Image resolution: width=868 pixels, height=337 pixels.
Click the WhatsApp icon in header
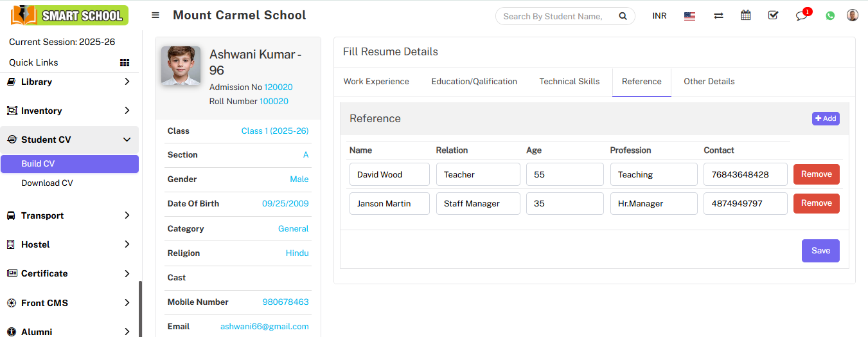[x=830, y=16]
